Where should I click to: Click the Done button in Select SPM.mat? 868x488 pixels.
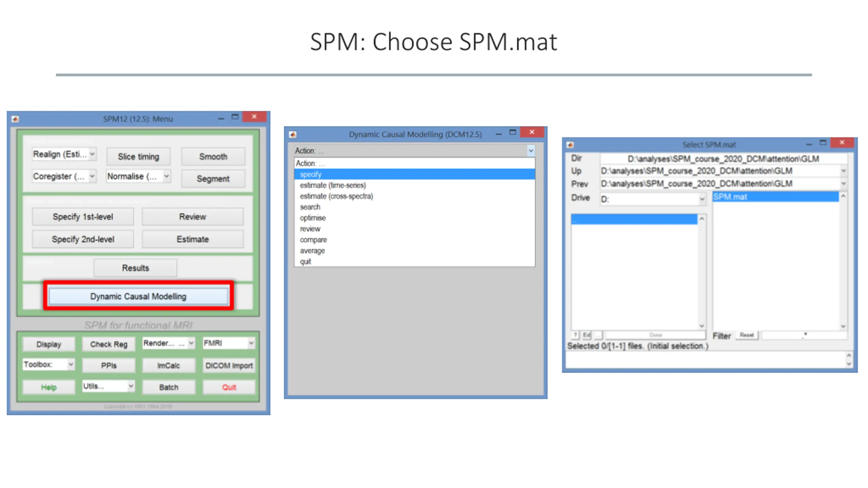tap(655, 335)
